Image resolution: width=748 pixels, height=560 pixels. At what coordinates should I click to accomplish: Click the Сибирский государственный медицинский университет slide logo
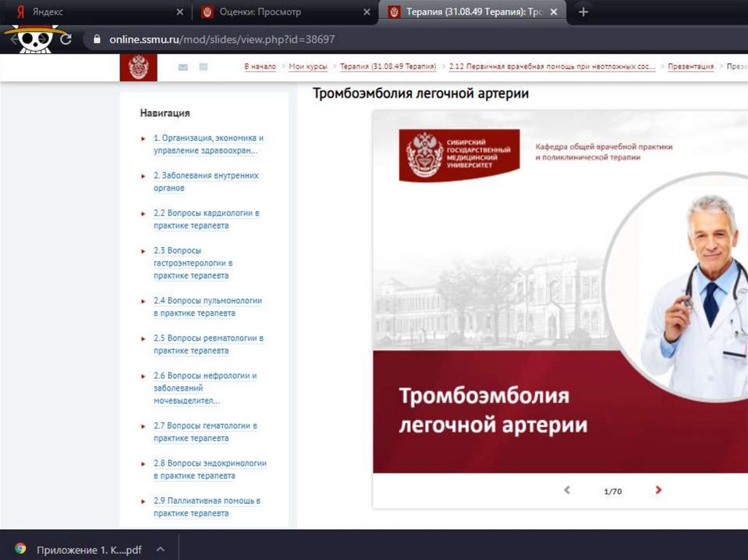pos(459,155)
